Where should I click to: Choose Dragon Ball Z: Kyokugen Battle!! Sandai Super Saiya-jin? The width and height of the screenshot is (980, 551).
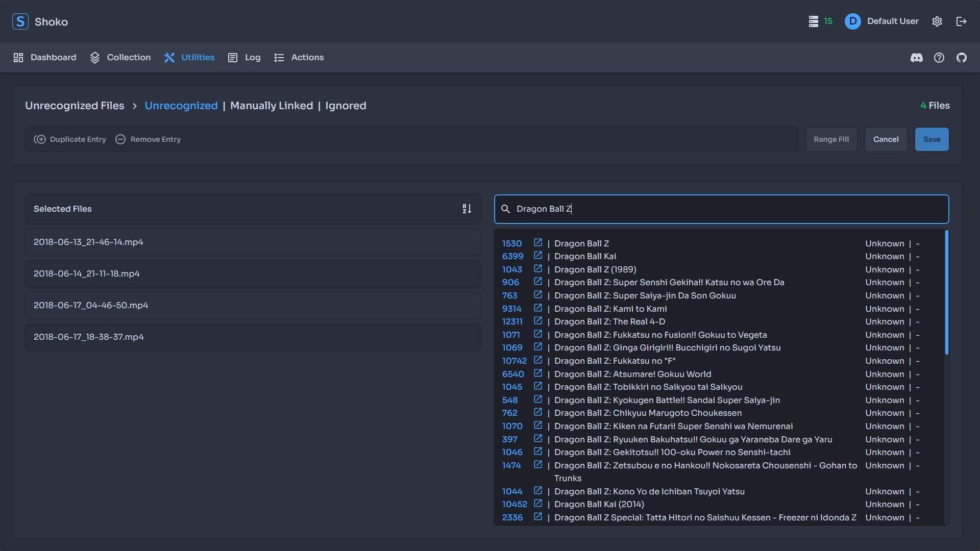[667, 400]
